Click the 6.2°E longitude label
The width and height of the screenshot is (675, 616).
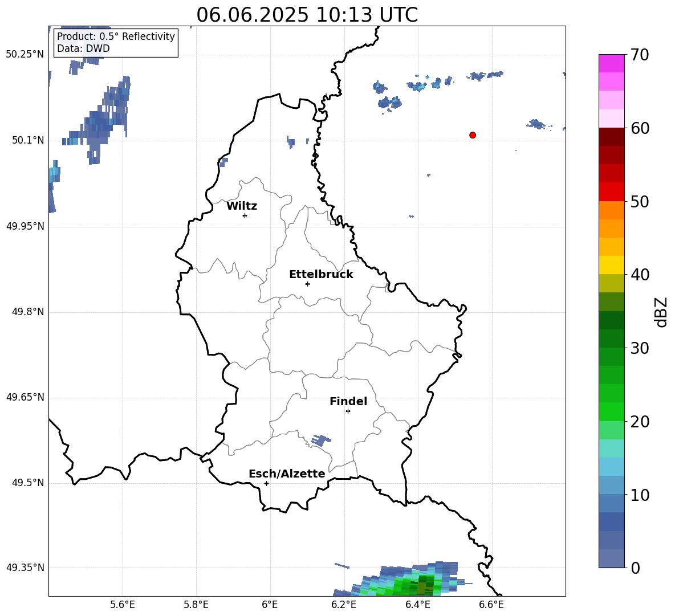344,605
